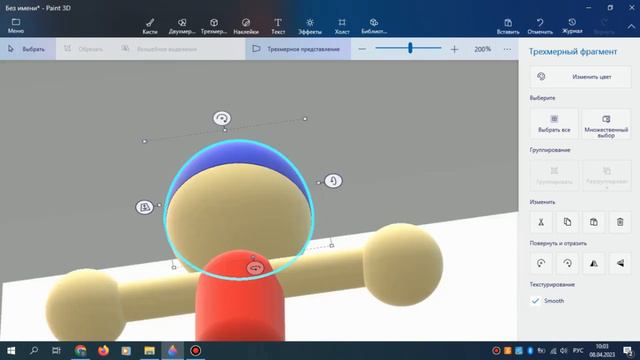Screen dimensions: 640x360
Task: Click the cut scissors icon
Action: [541, 222]
